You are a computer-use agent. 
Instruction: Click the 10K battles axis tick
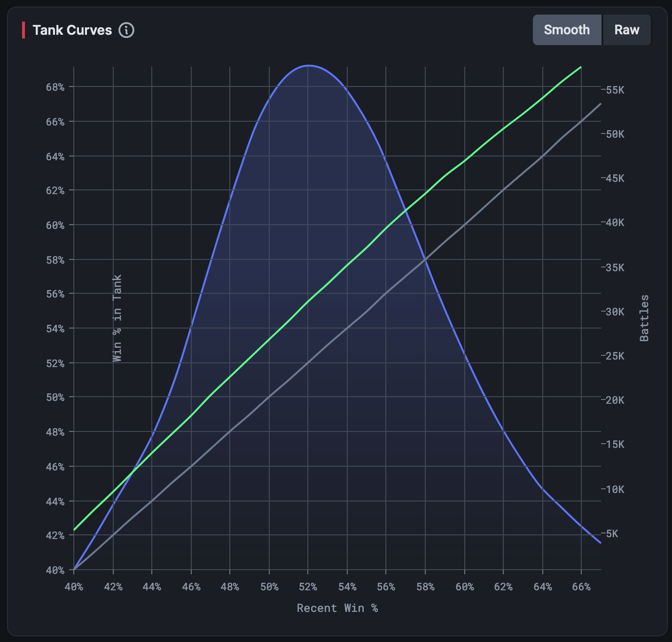coord(615,489)
